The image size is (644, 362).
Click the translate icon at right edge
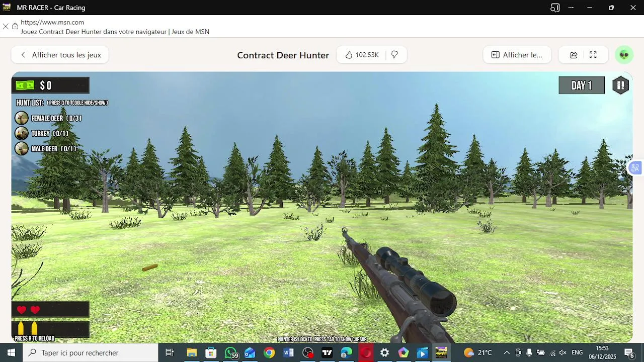635,168
